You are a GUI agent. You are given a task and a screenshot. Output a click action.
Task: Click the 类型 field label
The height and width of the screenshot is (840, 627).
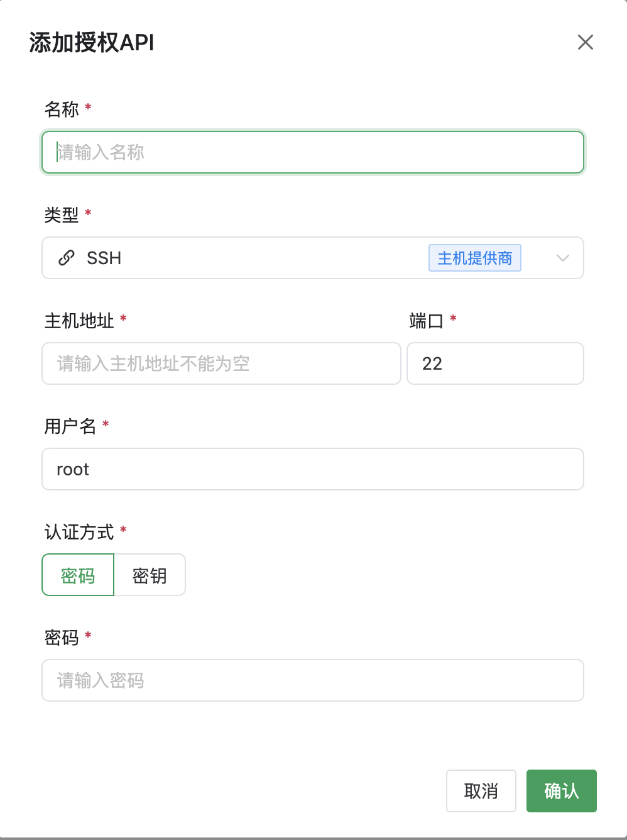point(62,215)
